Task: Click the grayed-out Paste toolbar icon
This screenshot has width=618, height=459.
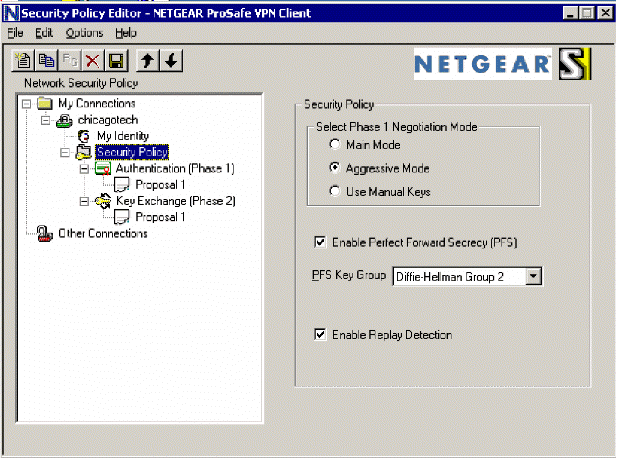Action: (x=70, y=61)
